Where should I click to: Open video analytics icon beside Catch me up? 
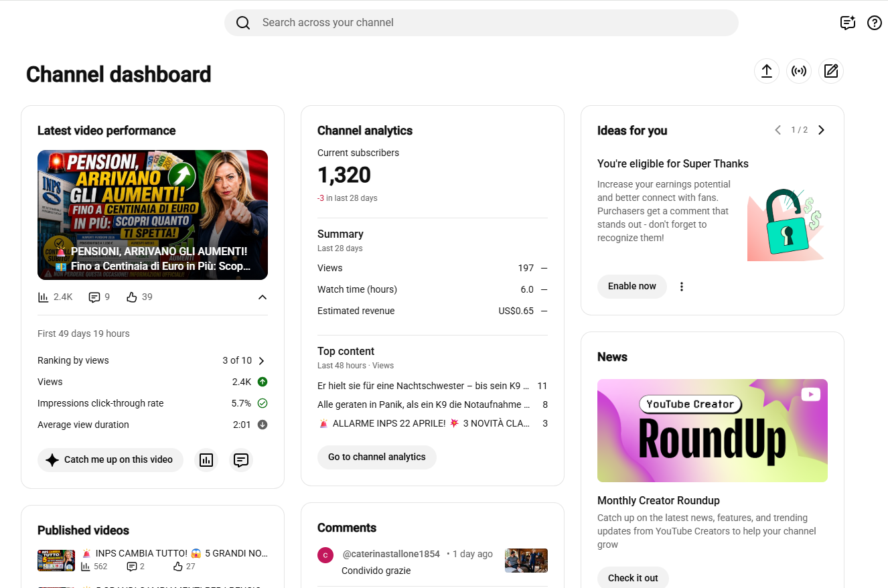[x=206, y=460]
